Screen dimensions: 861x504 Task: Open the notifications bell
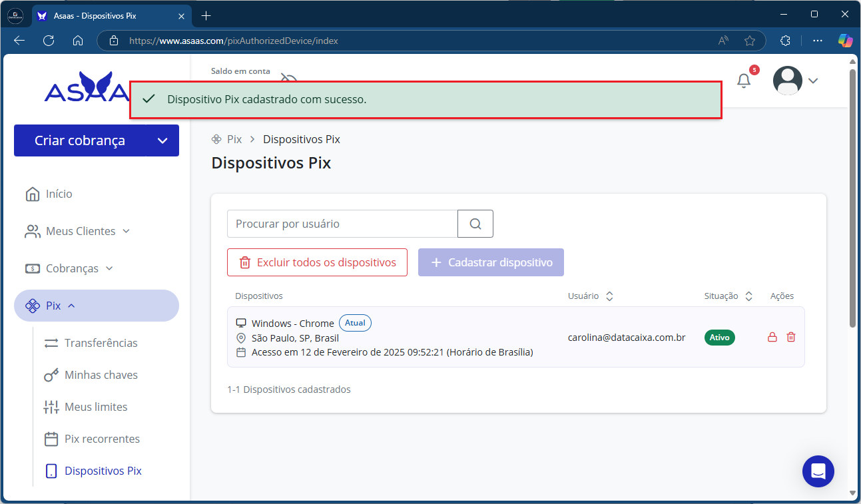click(744, 81)
